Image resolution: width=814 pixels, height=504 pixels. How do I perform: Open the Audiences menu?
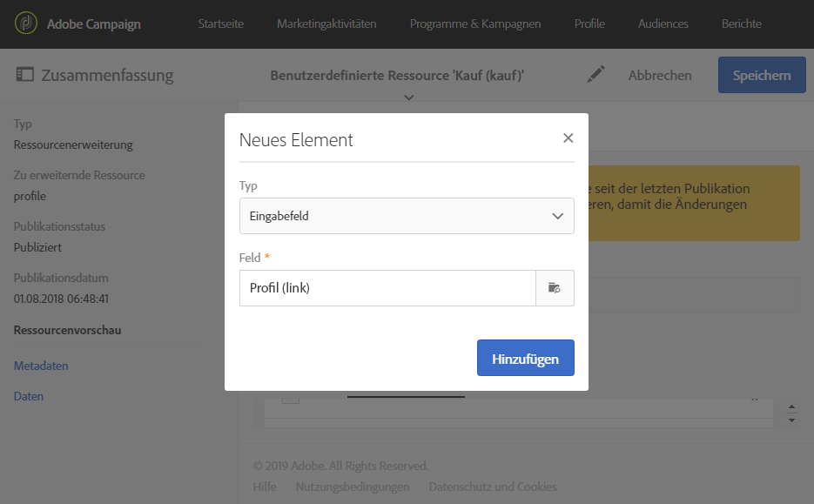[663, 24]
